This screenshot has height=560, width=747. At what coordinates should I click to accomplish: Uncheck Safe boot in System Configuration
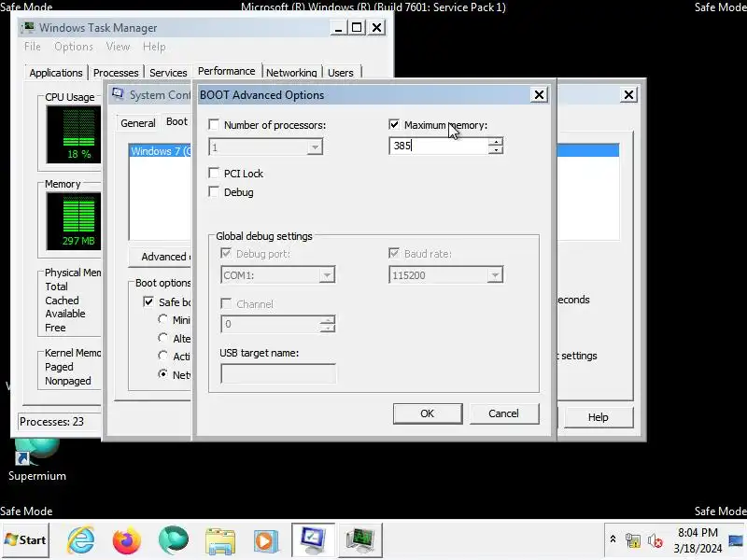pos(148,301)
